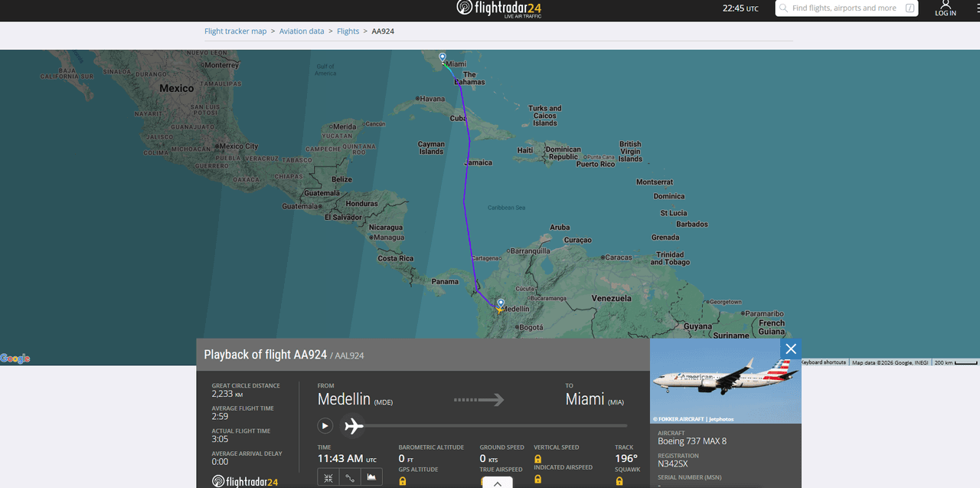
Task: Click the Log In user icon
Action: point(946,8)
